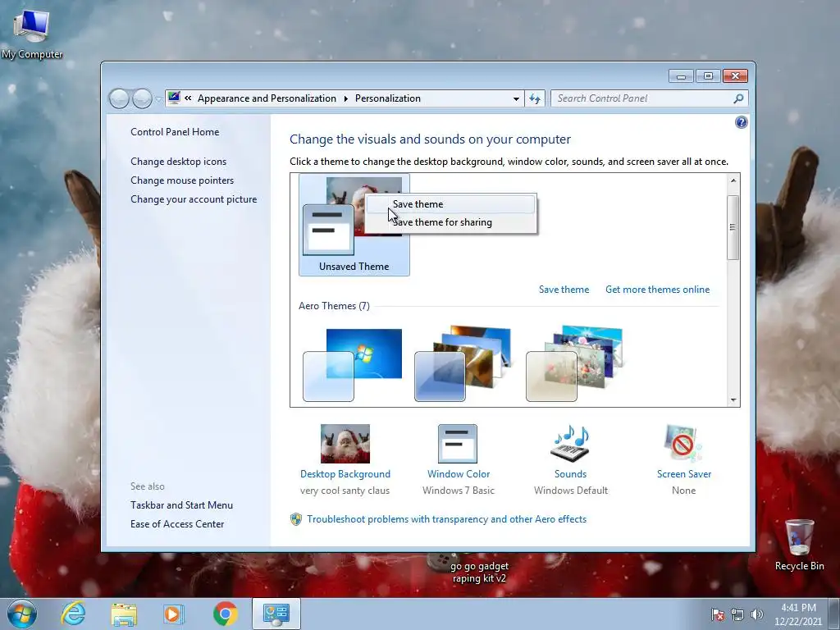Open My Computer desktop icon
Image resolution: width=840 pixels, height=630 pixels.
coord(32,33)
